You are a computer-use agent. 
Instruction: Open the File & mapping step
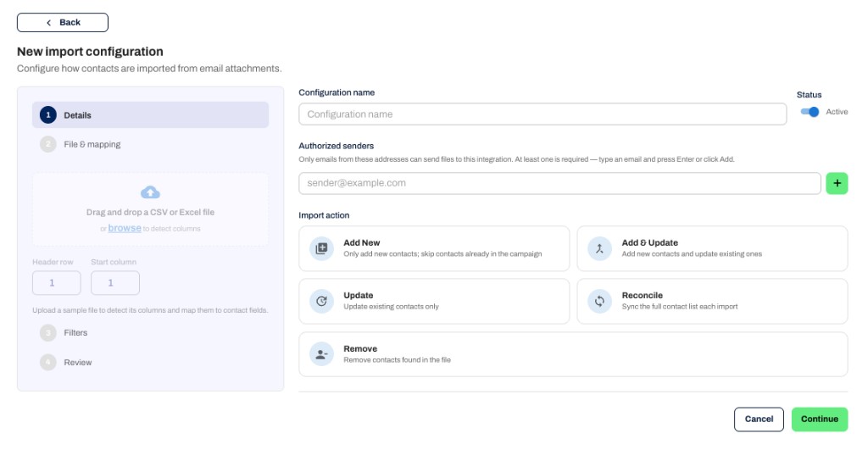[x=151, y=144]
